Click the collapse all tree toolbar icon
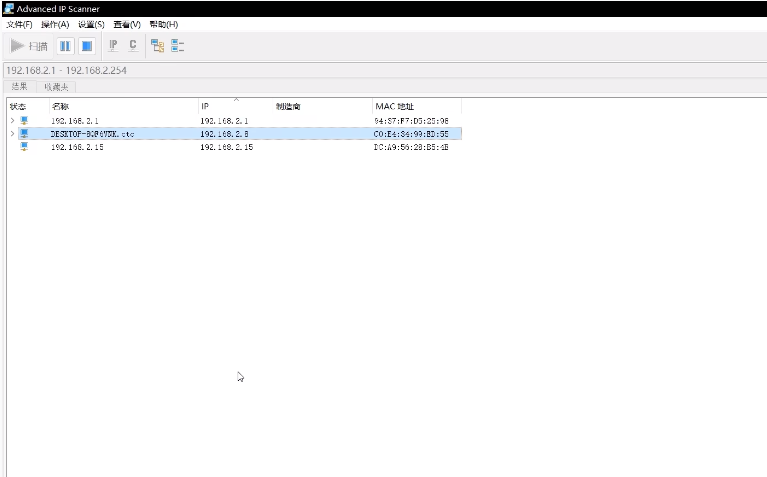 (x=177, y=46)
